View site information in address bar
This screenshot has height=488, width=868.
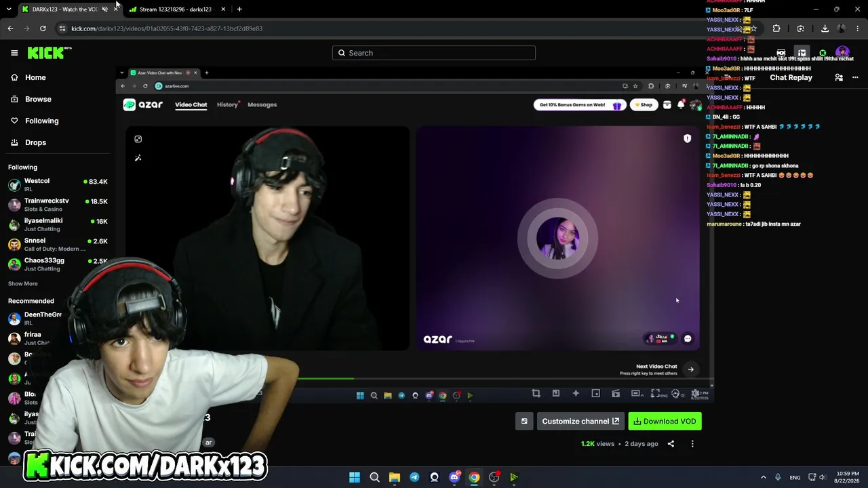(x=62, y=28)
